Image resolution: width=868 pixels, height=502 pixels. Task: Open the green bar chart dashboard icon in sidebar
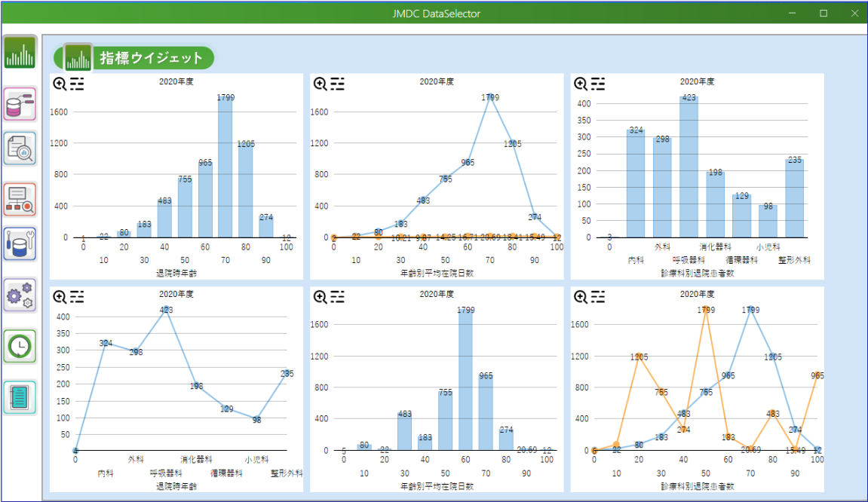20,53
